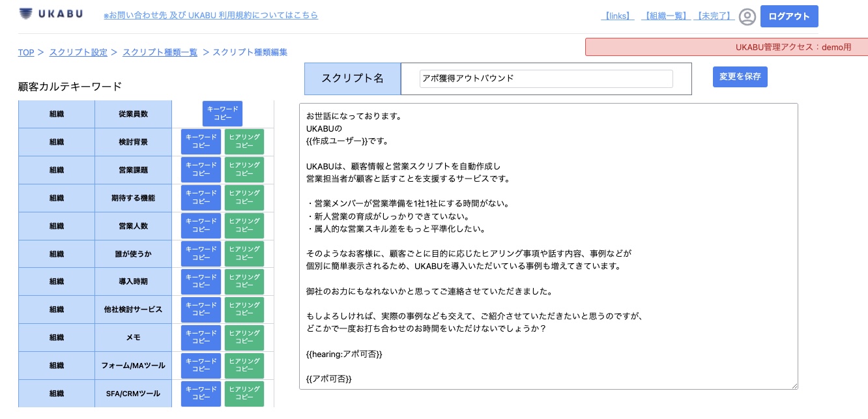The image size is (868, 419).
Task: Click the スクリプト名 input field
Action: click(546, 79)
